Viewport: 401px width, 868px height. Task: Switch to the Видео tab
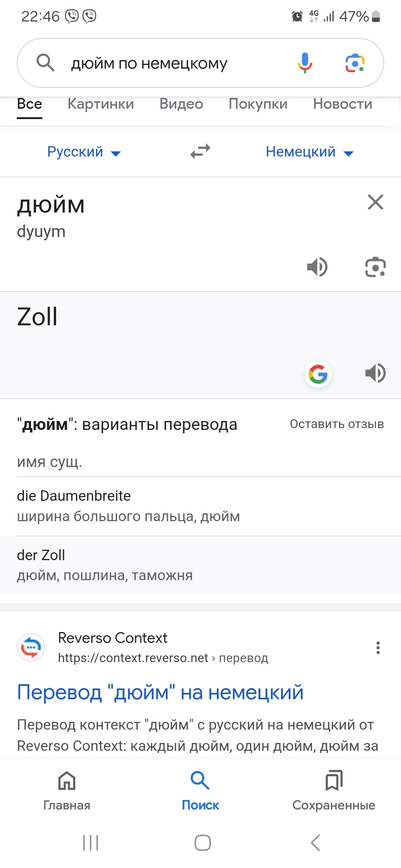pos(181,104)
